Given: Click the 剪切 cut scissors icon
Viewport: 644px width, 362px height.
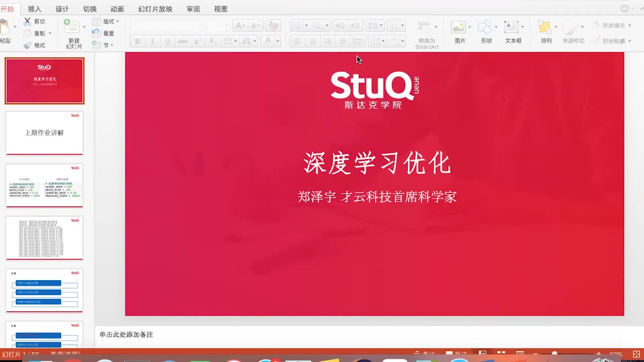Looking at the screenshot, I should (x=28, y=21).
